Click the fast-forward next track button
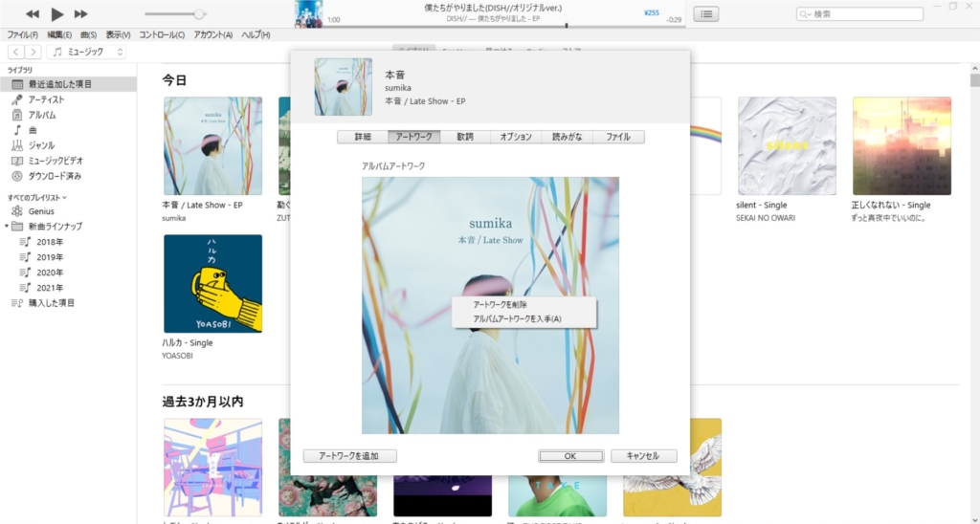This screenshot has height=524, width=980. coord(80,13)
